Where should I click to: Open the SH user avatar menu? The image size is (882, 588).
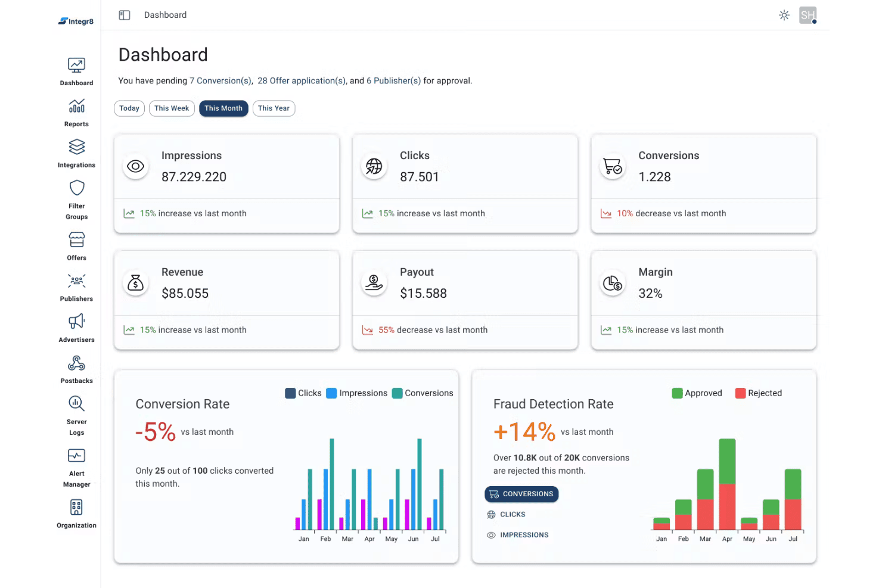[x=808, y=15]
